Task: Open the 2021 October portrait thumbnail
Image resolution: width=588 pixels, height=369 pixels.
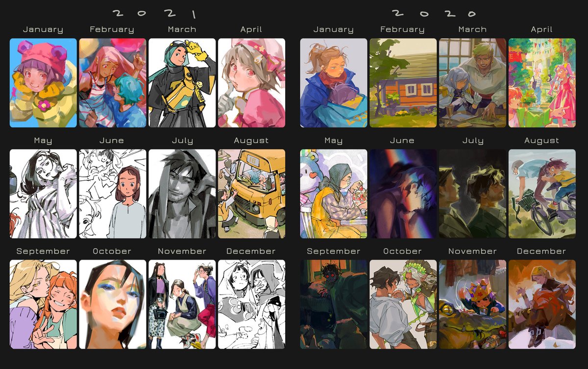Action: pos(113,304)
